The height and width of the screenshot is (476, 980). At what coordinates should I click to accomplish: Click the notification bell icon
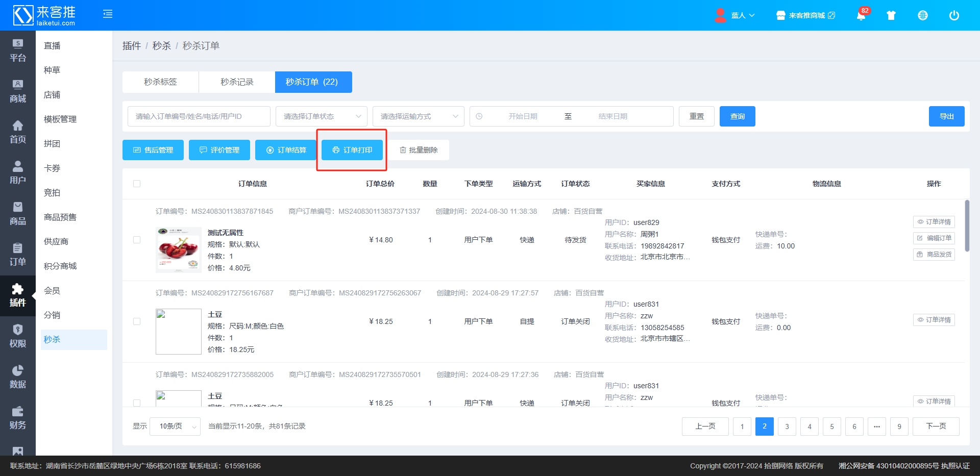coord(861,15)
